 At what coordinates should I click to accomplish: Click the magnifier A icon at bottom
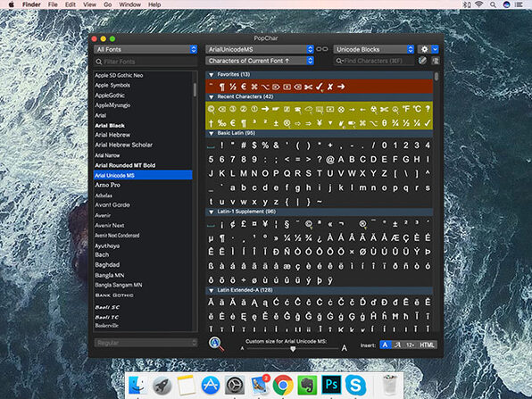click(216, 344)
